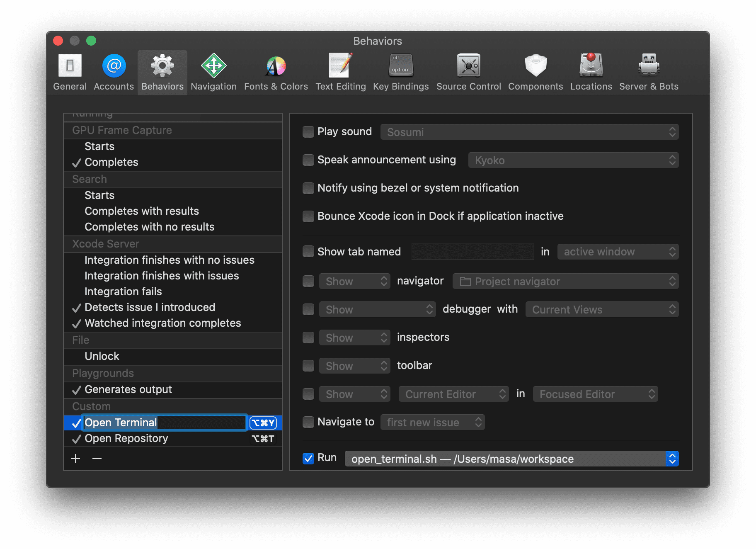Select the Unlock behavior under File
This screenshot has height=549, width=756.
(x=173, y=357)
